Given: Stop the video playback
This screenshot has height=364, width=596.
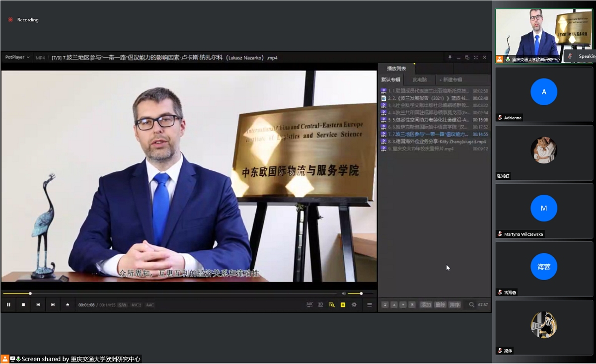Looking at the screenshot, I should (23, 305).
